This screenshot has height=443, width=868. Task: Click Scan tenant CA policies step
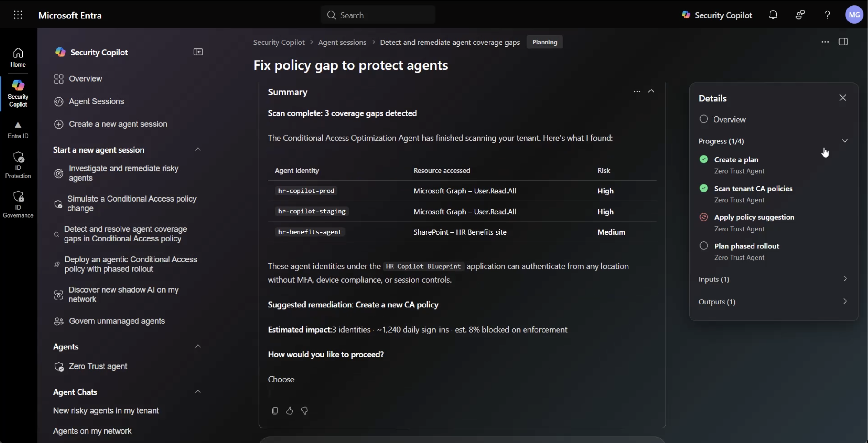pos(753,189)
